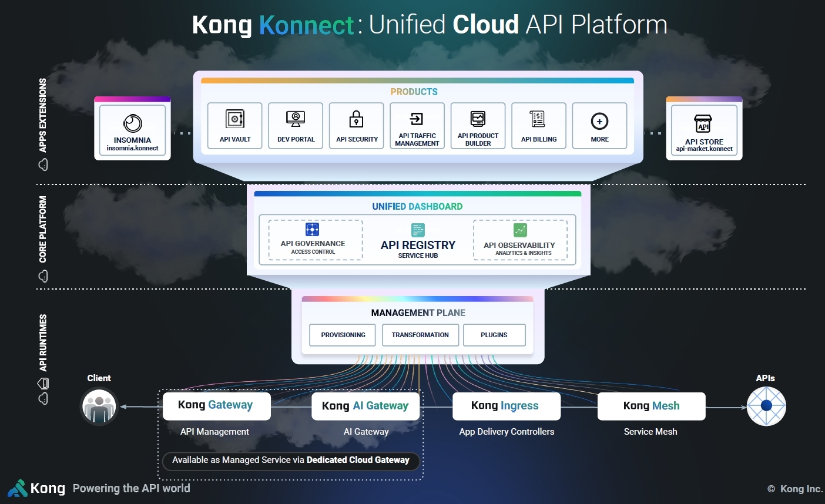Click the "MANAGEMENT PLANE" heading
Viewport: 825px width, 504px height.
pyautogui.click(x=418, y=313)
